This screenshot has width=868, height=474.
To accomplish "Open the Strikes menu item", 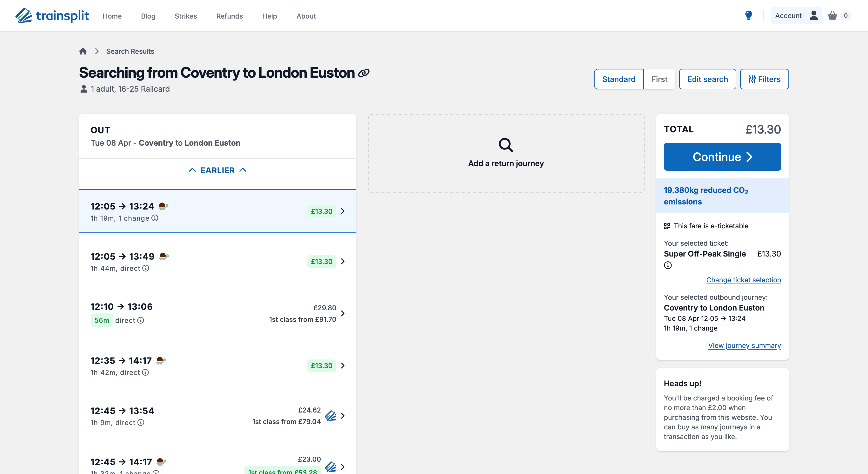I will click(x=185, y=16).
